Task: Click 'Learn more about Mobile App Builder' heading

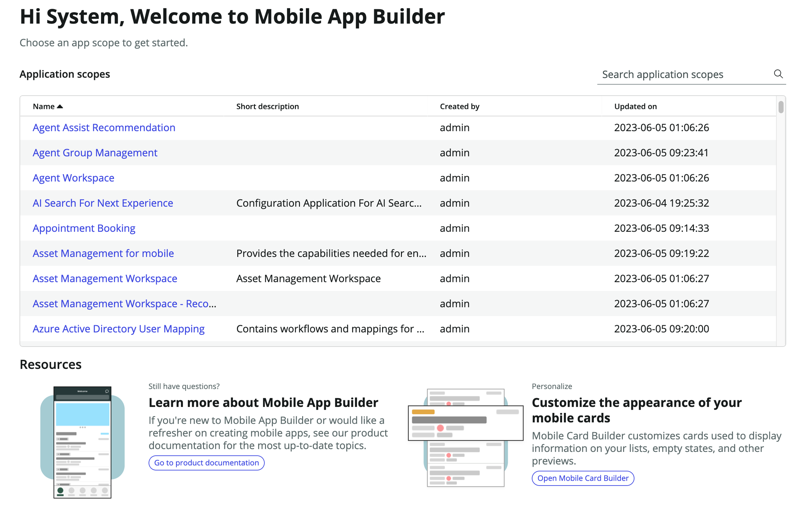Action: [x=263, y=402]
